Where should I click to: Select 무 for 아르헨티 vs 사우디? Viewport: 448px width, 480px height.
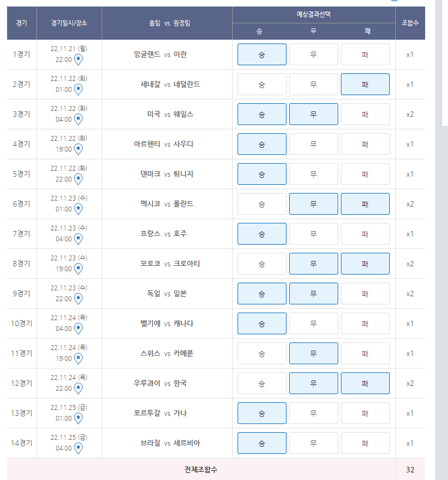click(x=314, y=144)
